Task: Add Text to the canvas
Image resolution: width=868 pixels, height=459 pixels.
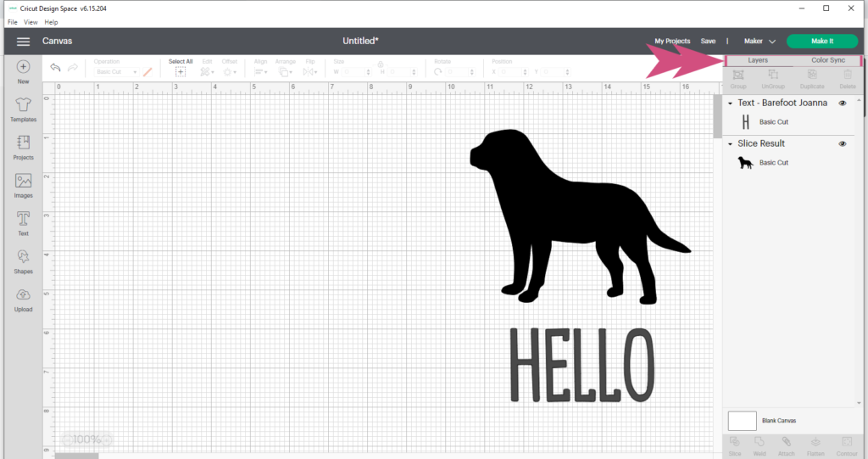Action: [23, 223]
